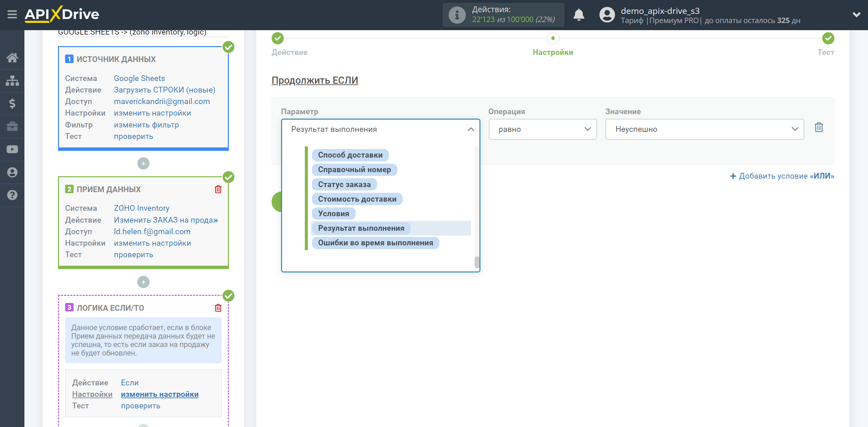Add block after Источник данных plus button
This screenshot has height=427, width=868.
[x=143, y=164]
